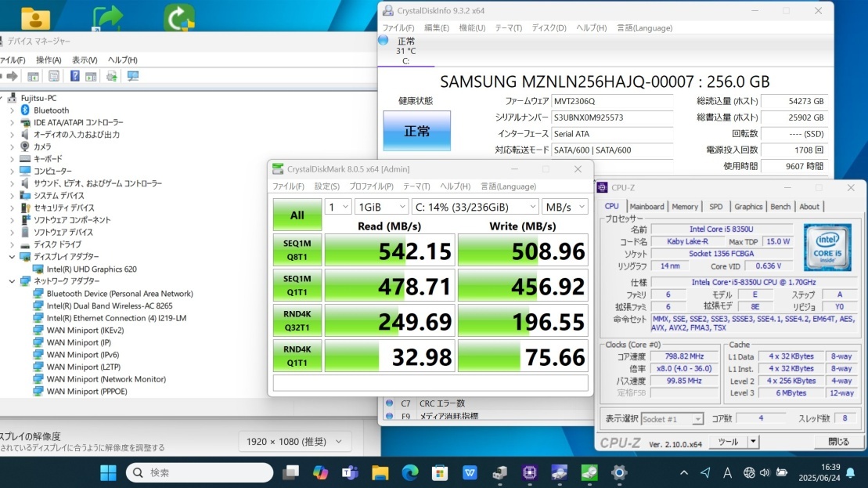868x488 pixels.
Task: Expand the IDE ATA/ATAPI コントローラー node
Action: pyautogui.click(x=13, y=122)
